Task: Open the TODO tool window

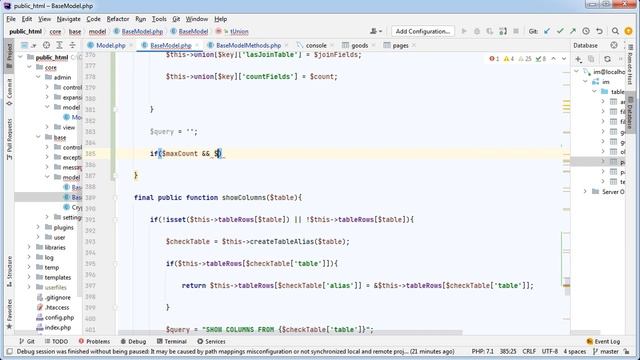Action: [x=56, y=341]
